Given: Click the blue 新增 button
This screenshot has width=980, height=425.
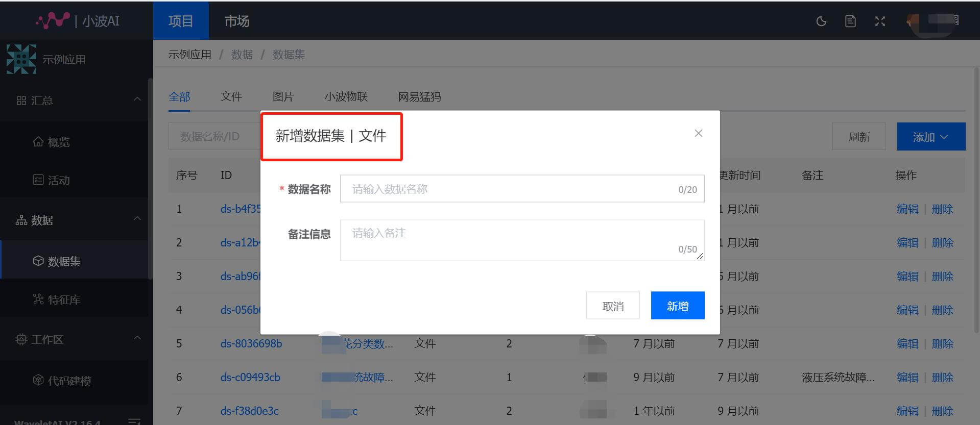Looking at the screenshot, I should 678,306.
